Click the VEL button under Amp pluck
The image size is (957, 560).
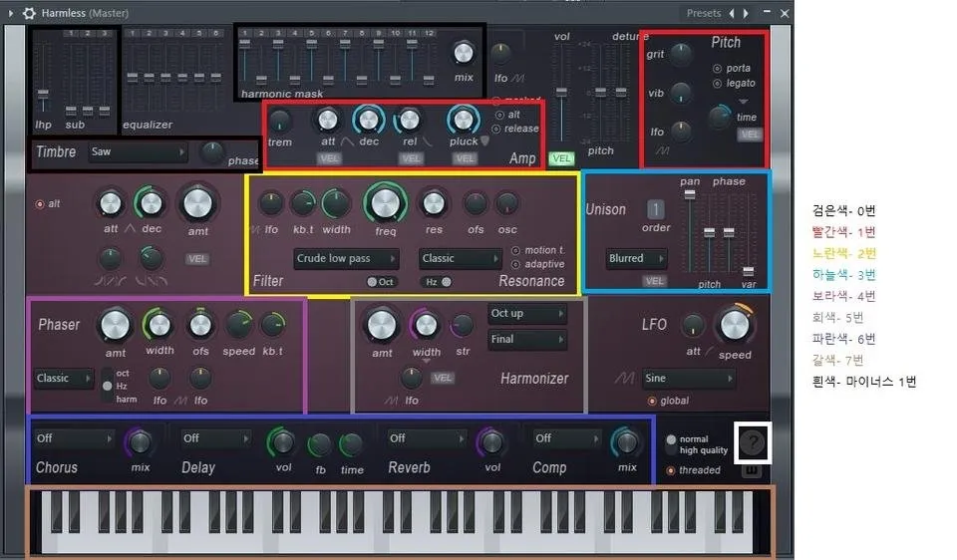(466, 158)
